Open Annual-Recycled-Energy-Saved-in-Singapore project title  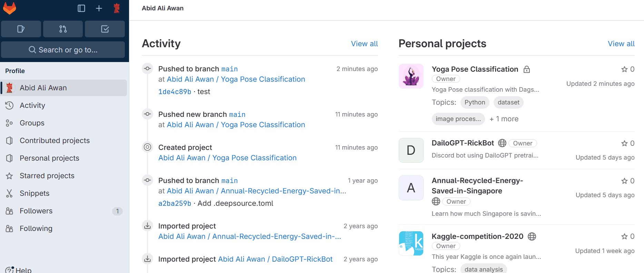point(477,186)
